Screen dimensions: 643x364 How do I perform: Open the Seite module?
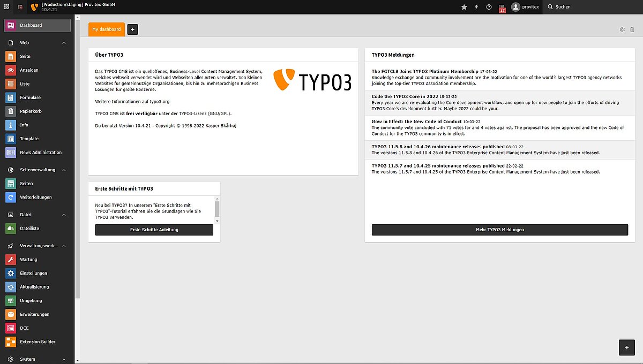(x=37, y=56)
